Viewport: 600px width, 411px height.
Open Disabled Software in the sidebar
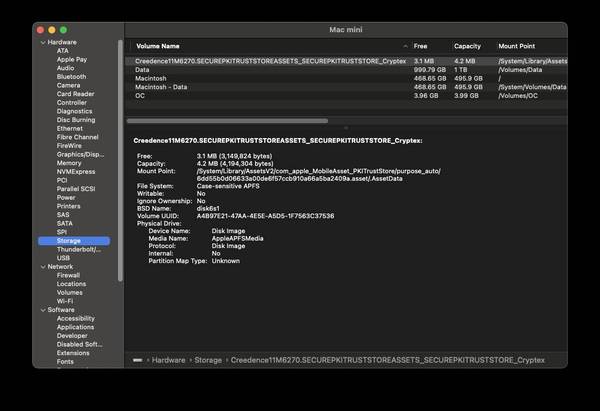click(x=80, y=344)
